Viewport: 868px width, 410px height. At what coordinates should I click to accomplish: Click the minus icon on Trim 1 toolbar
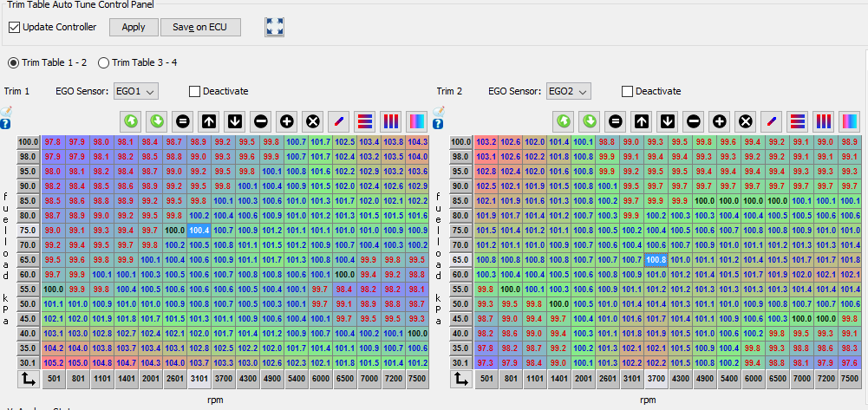point(261,121)
